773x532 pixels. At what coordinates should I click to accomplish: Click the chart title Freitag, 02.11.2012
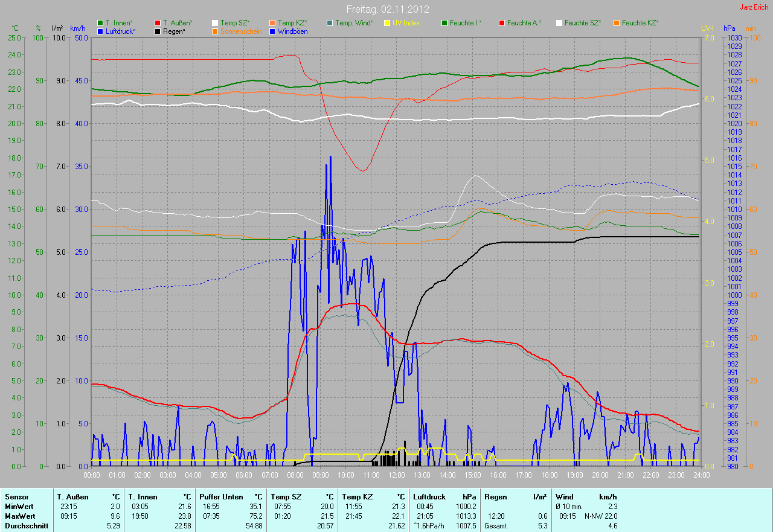(387, 10)
